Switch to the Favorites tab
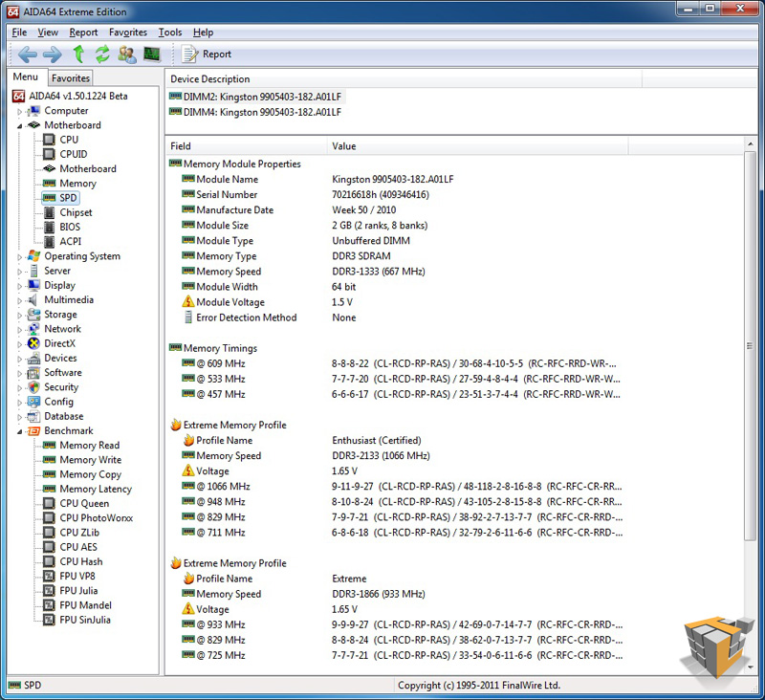 (70, 78)
